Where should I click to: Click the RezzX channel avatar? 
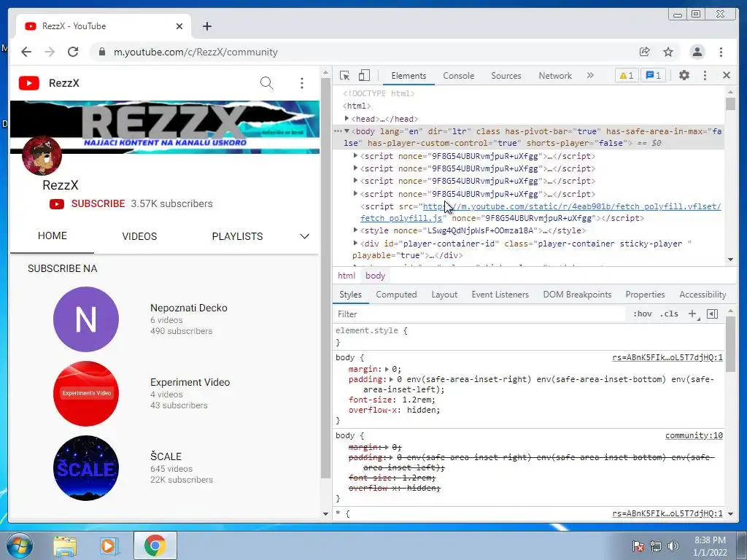pos(42,156)
